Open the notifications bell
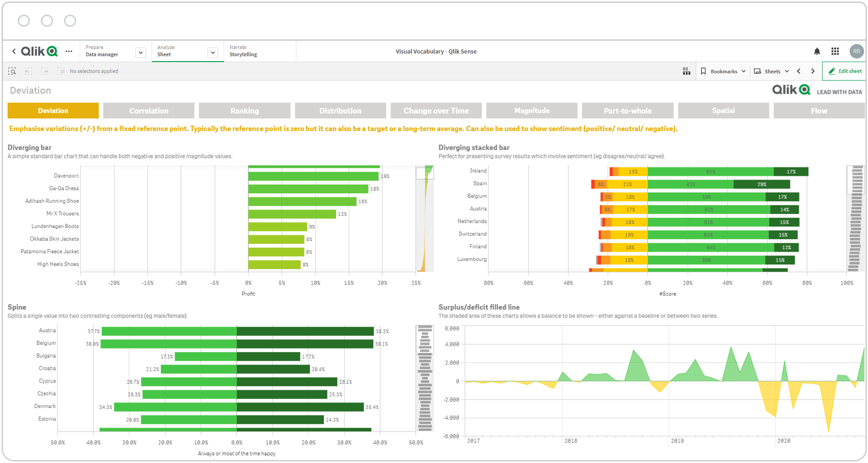 (x=817, y=51)
